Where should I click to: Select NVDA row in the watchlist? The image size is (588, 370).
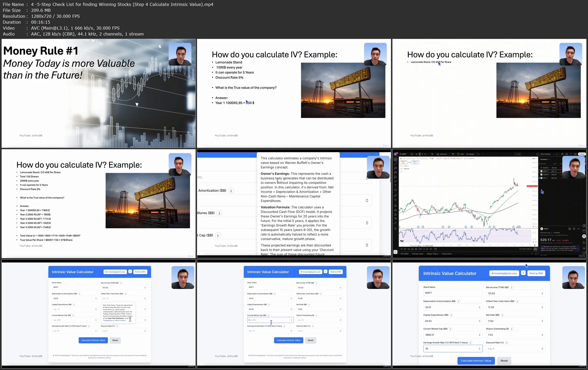[550, 168]
